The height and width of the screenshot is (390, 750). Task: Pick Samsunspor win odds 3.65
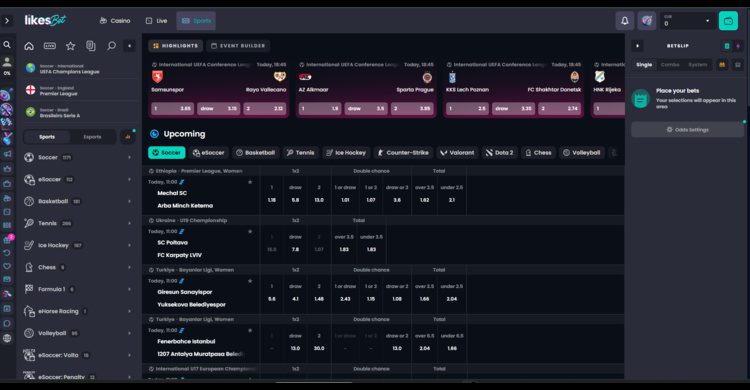tap(172, 109)
